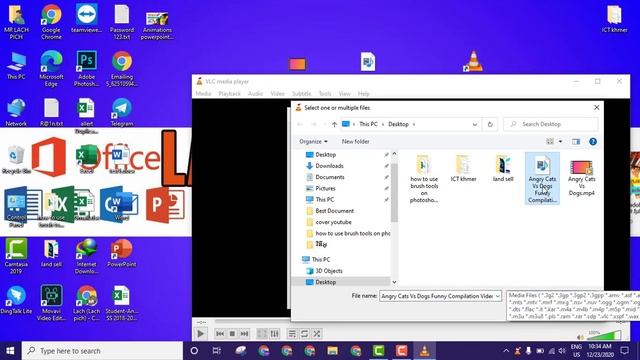The height and width of the screenshot is (360, 640).
Task: Open the Media menu in VLC
Action: pyautogui.click(x=203, y=93)
